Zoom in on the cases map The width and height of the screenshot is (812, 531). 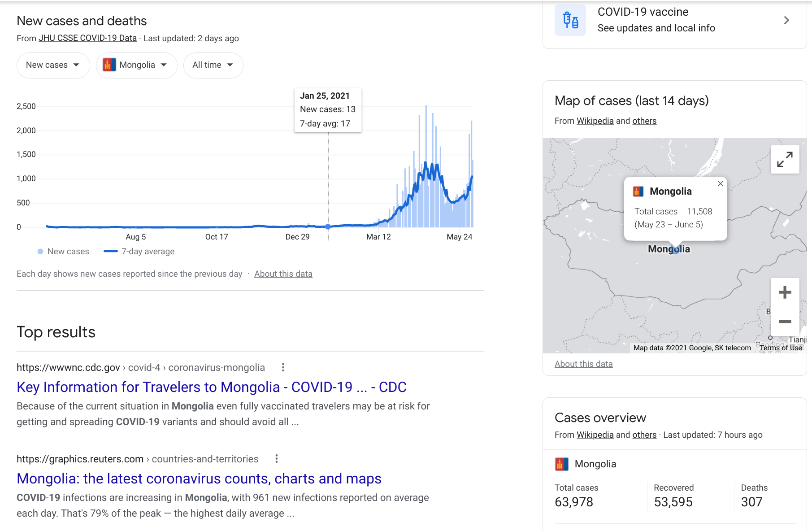pos(785,292)
